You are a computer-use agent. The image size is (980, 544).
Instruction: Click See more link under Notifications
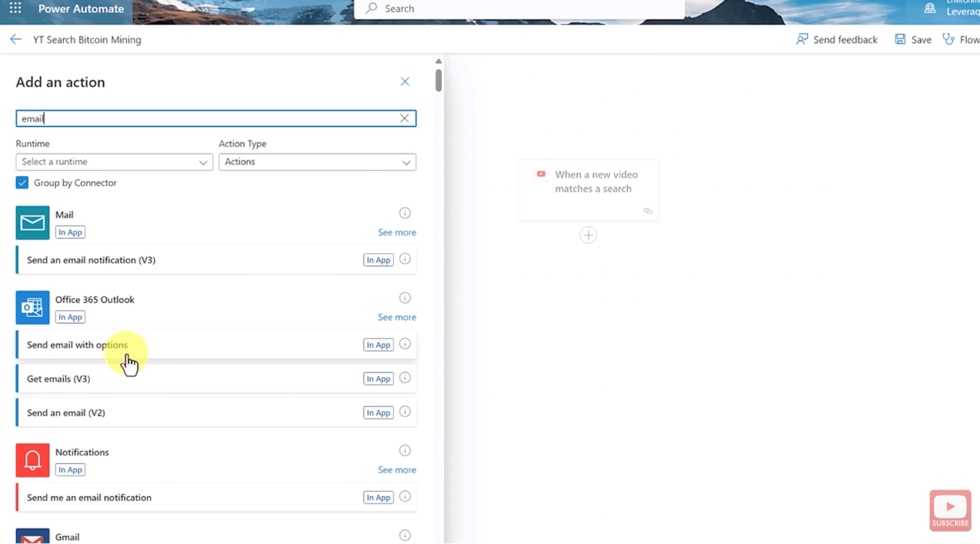click(397, 470)
